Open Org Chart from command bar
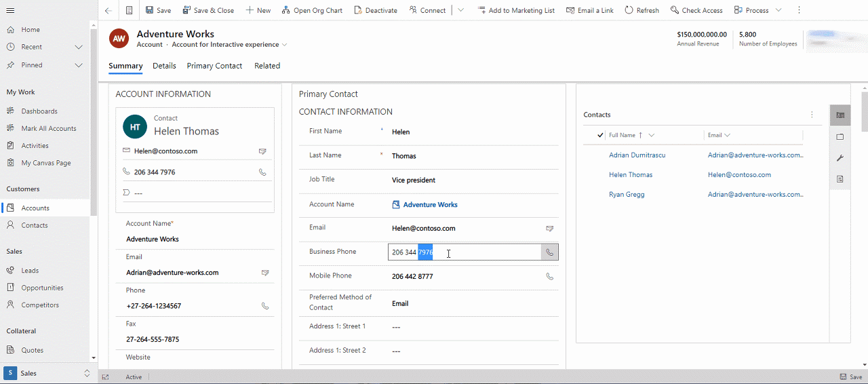Image resolution: width=868 pixels, height=384 pixels. pyautogui.click(x=312, y=10)
